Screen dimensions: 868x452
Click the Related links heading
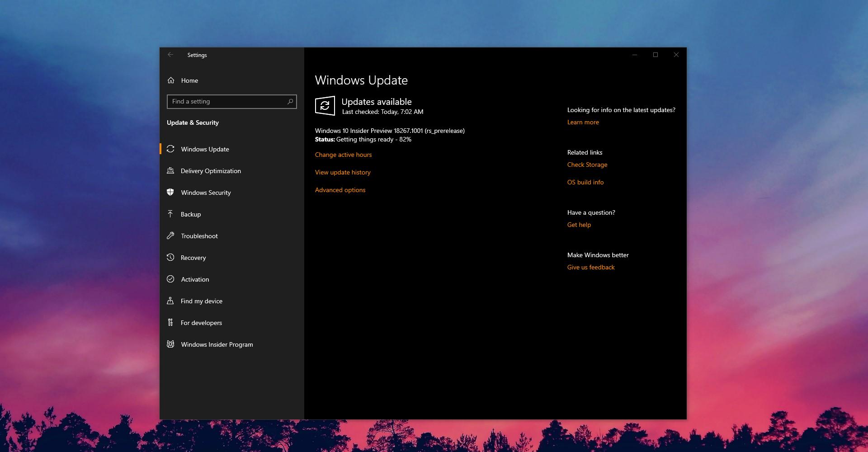point(585,152)
